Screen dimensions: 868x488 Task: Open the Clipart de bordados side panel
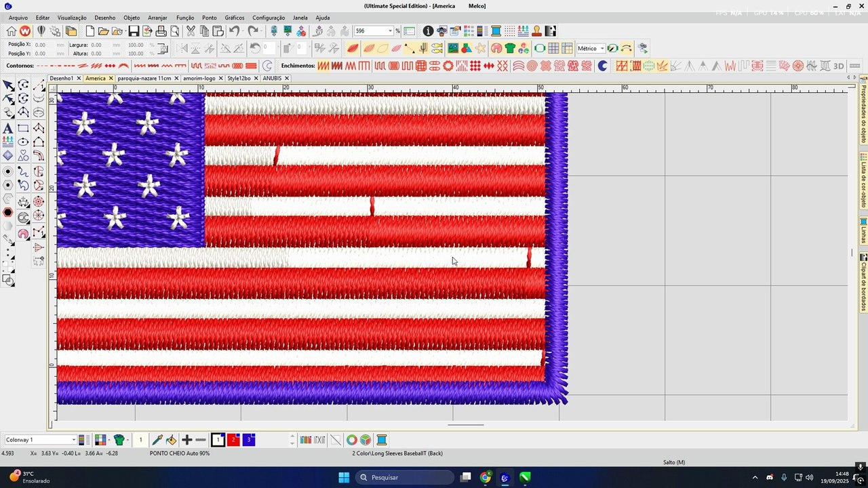[863, 283]
